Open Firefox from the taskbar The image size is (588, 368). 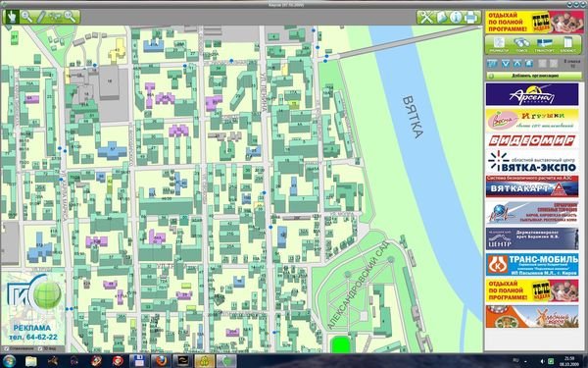162,361
